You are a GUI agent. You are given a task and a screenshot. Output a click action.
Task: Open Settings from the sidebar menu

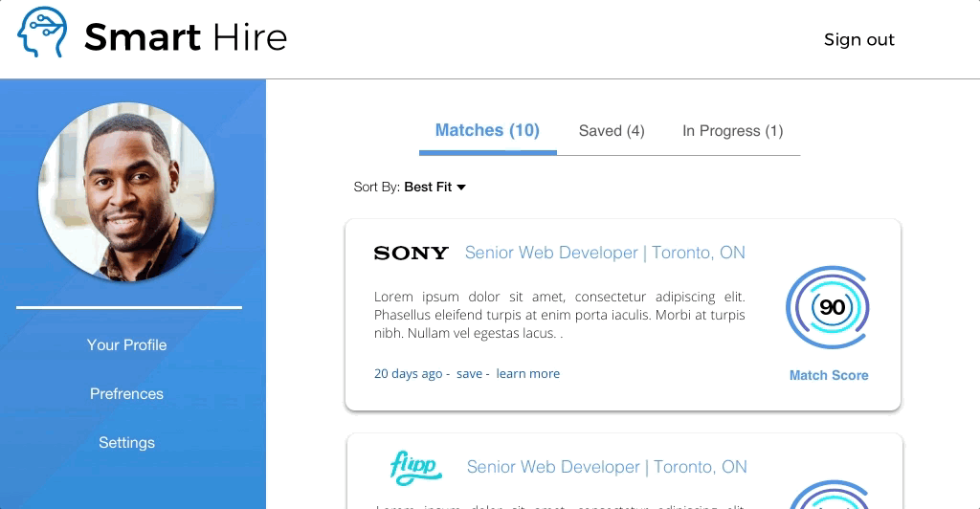point(126,443)
